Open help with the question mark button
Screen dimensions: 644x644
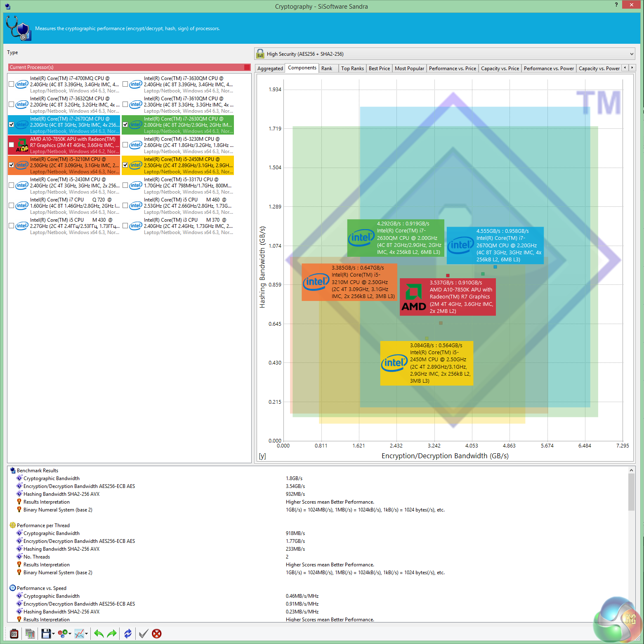(616, 5)
